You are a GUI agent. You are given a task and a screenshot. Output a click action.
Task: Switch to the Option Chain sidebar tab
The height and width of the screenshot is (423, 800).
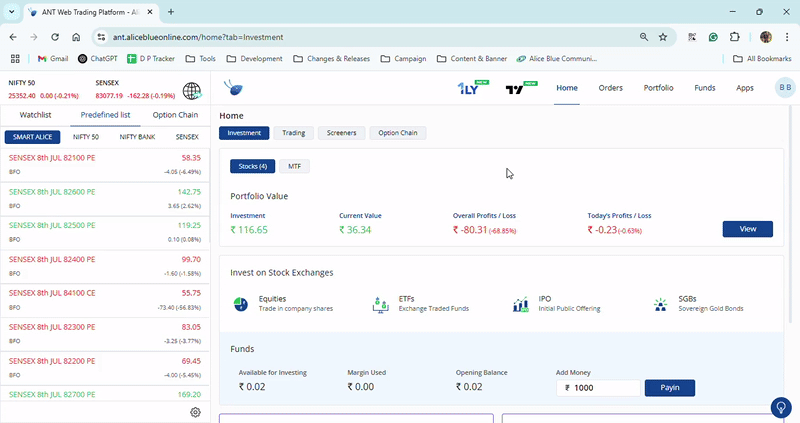click(x=175, y=115)
